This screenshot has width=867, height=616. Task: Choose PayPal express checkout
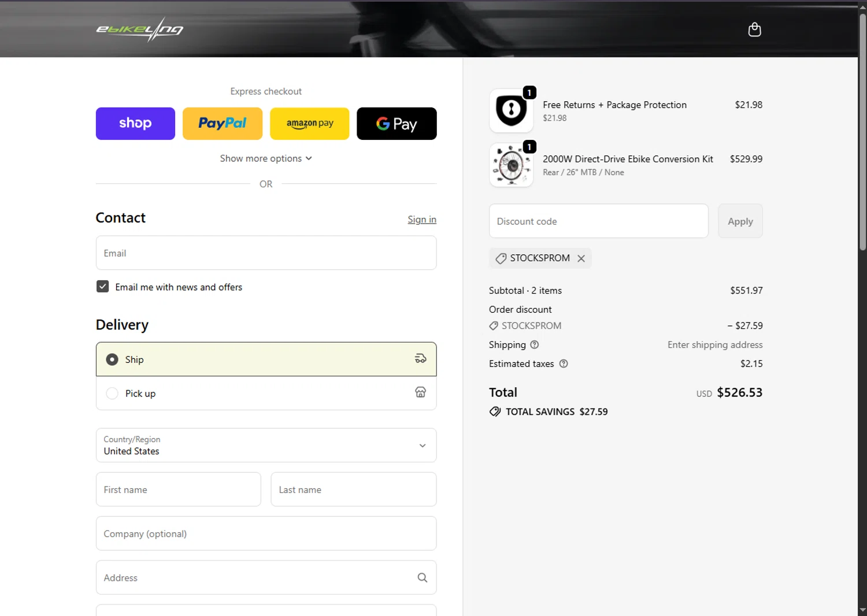click(x=223, y=124)
